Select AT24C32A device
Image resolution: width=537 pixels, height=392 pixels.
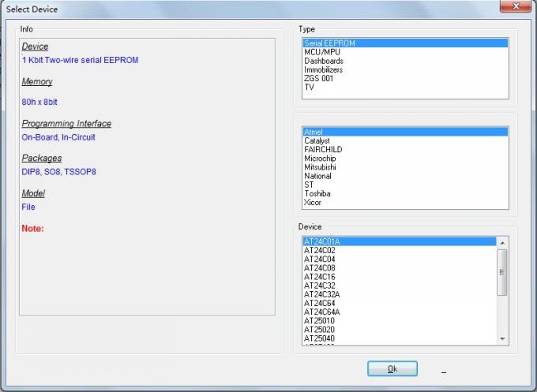(x=400, y=294)
